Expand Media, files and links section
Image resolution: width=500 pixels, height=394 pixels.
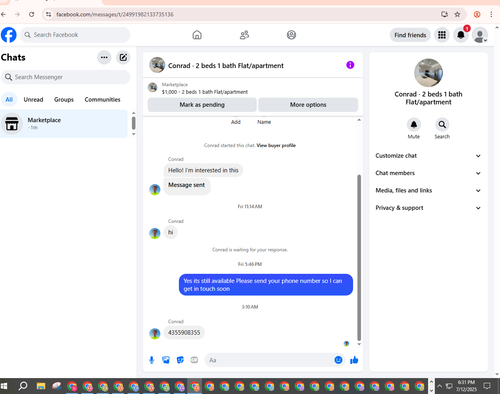[428, 190]
